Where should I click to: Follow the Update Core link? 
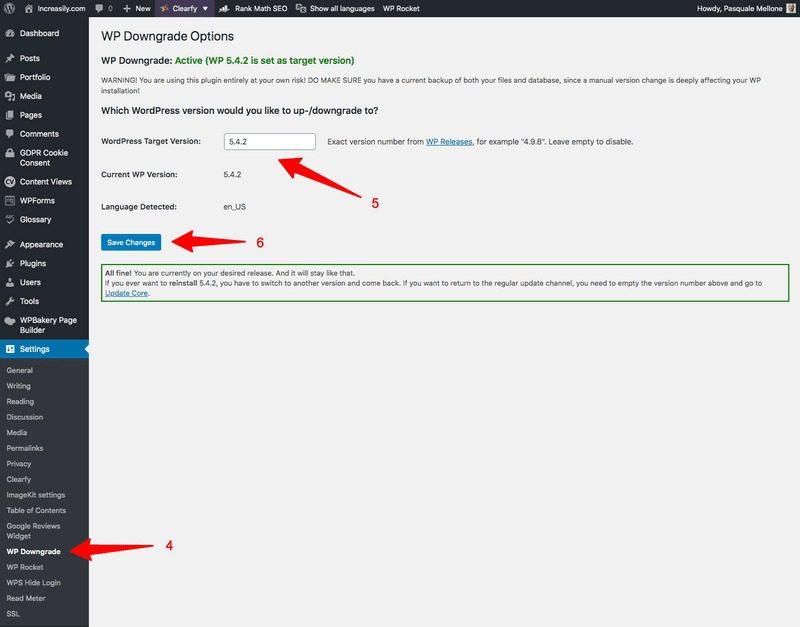click(x=127, y=293)
